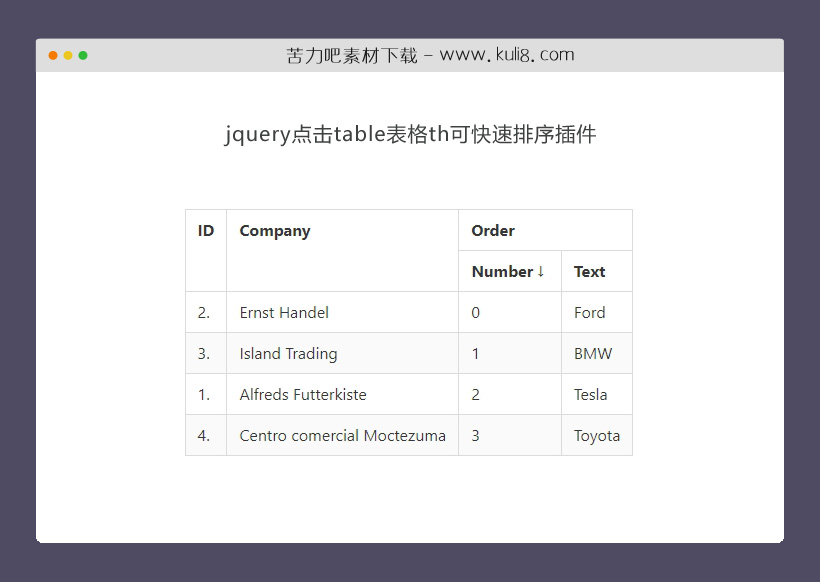Toggle sort direction on the Number header
The width and height of the screenshot is (820, 582).
504,271
